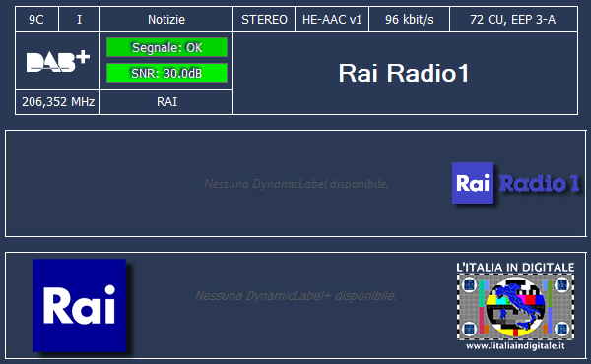Click the Rai Radio1 station logo
The image size is (591, 364).
(x=515, y=183)
